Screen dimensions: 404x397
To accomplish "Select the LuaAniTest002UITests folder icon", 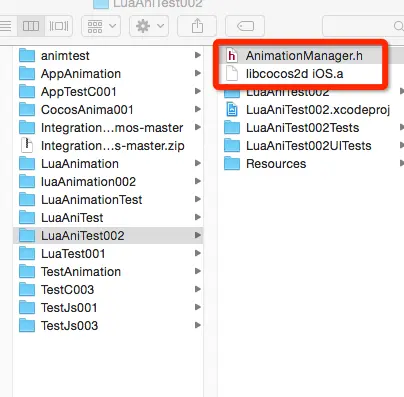I will click(x=232, y=145).
